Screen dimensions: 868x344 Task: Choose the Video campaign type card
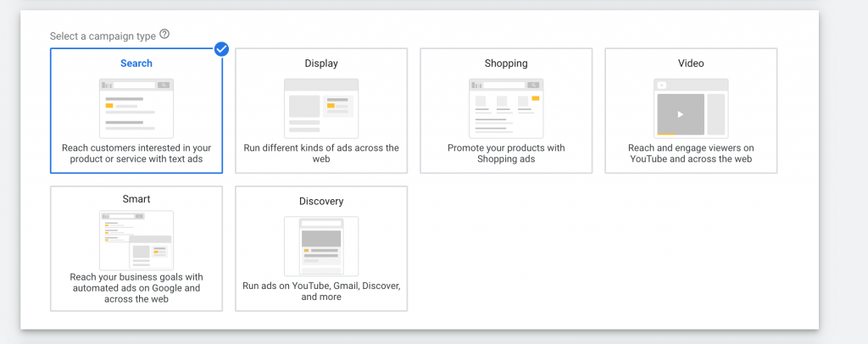691,111
